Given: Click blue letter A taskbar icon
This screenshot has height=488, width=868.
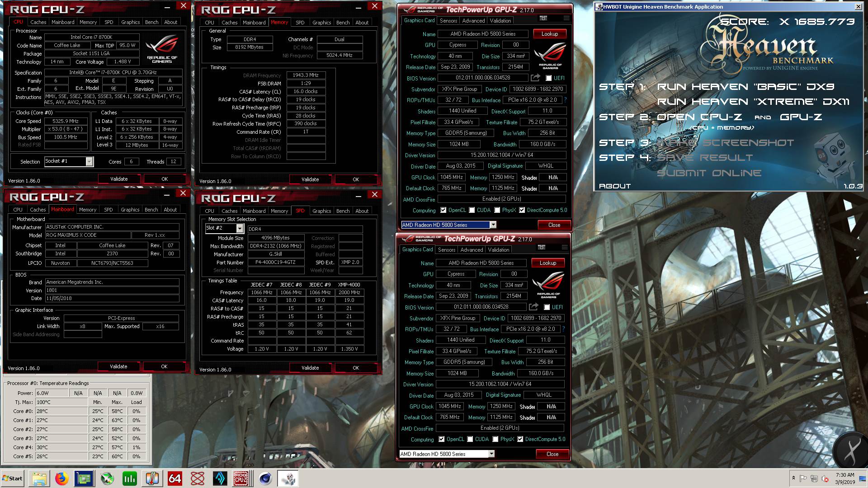Looking at the screenshot, I should coord(220,479).
